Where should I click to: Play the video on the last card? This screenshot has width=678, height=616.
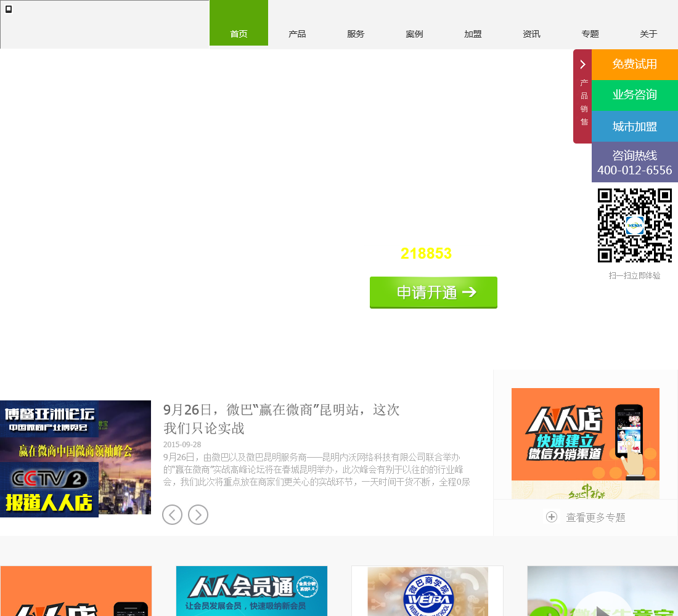(x=602, y=605)
